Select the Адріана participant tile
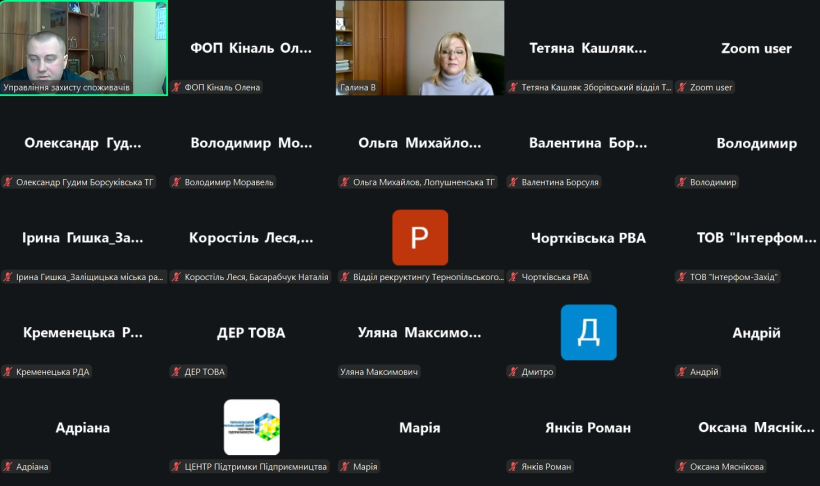The width and height of the screenshot is (820, 486). pos(83,428)
